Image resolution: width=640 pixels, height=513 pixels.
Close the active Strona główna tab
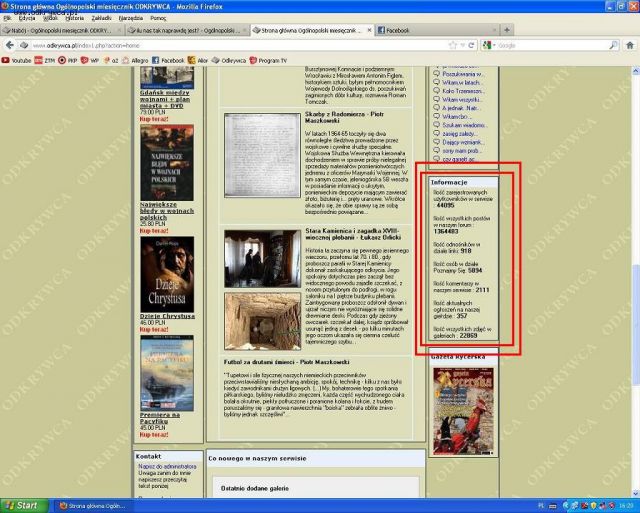tap(369, 30)
